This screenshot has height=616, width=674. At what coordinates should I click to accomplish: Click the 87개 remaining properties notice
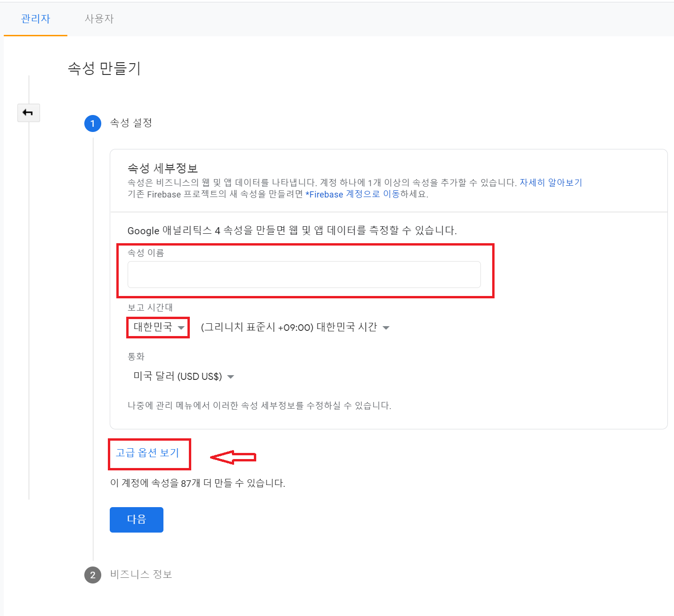pos(197,483)
